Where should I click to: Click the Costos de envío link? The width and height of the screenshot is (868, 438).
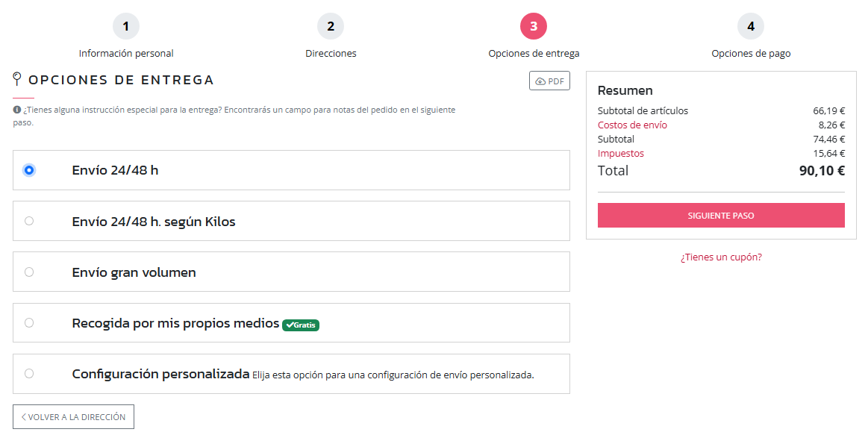click(x=632, y=125)
